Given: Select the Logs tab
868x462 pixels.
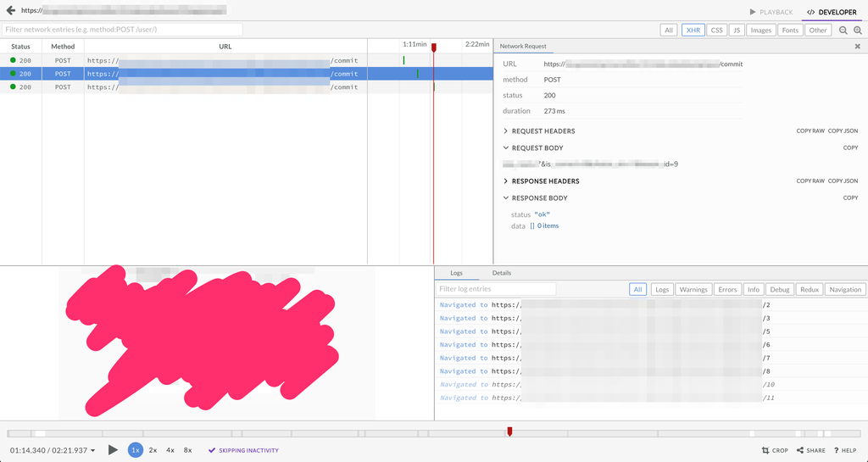Looking at the screenshot, I should (456, 273).
